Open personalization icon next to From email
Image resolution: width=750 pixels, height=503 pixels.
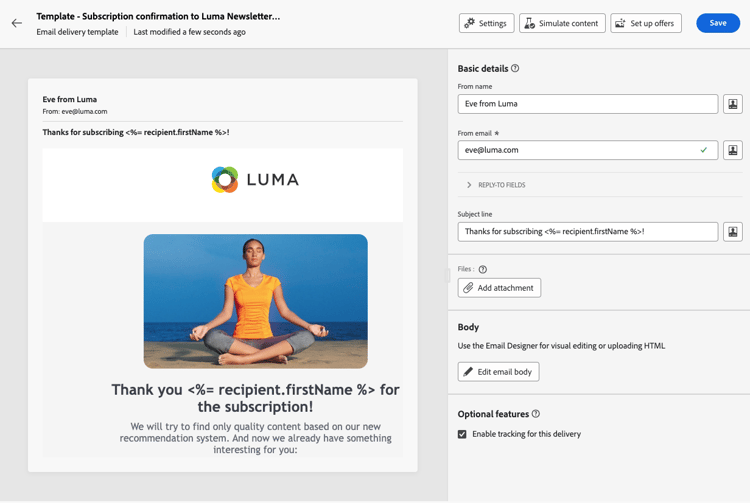pyautogui.click(x=732, y=150)
